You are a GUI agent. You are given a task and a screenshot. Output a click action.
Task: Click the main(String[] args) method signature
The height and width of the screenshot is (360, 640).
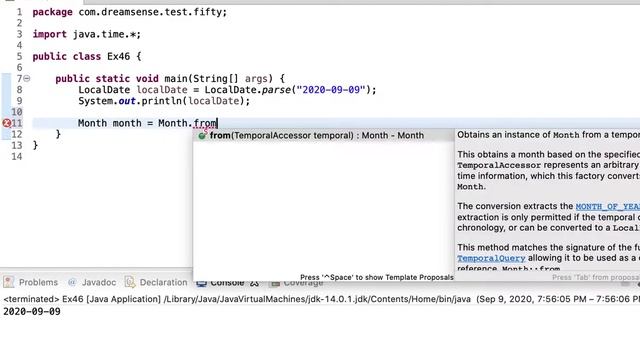tap(219, 78)
